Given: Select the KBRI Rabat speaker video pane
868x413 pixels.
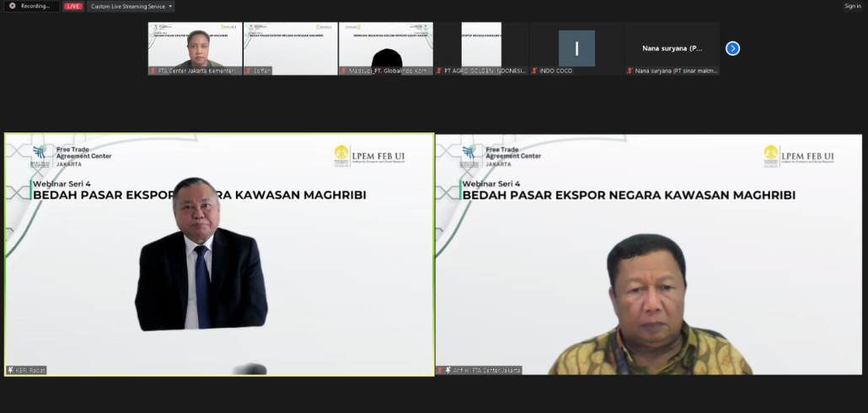Looking at the screenshot, I should (x=219, y=253).
